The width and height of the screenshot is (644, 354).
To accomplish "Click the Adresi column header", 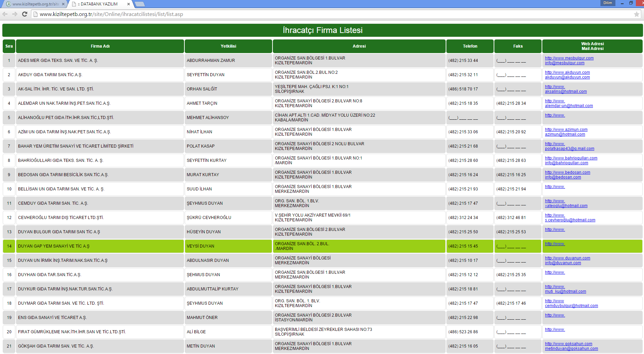I will click(x=359, y=46).
